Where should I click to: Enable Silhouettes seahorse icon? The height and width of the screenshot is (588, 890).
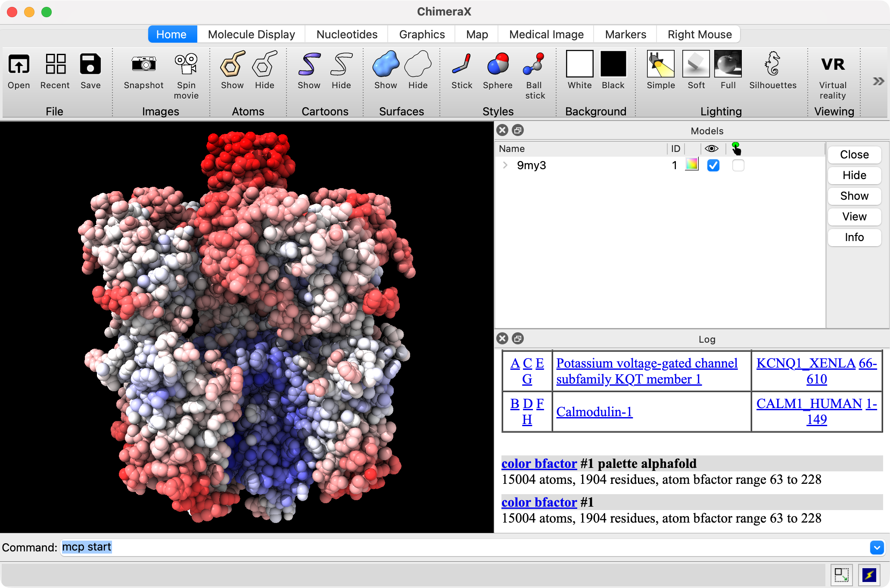point(772,65)
